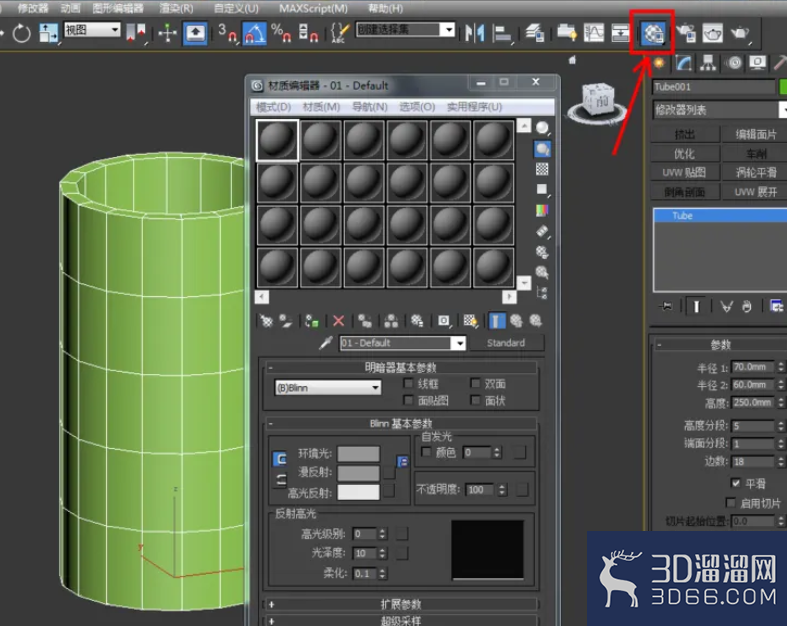Open 材质(M) menu in Material Editor
Image resolution: width=787 pixels, height=626 pixels.
tap(321, 107)
